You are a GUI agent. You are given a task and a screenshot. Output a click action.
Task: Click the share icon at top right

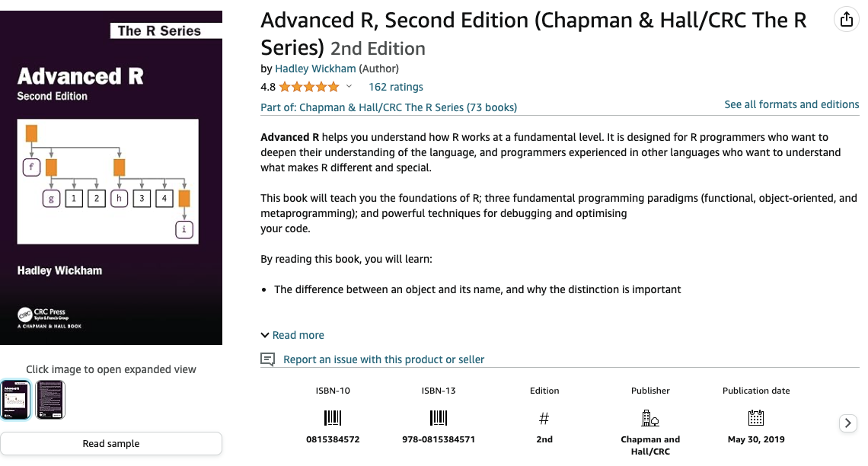(x=846, y=20)
